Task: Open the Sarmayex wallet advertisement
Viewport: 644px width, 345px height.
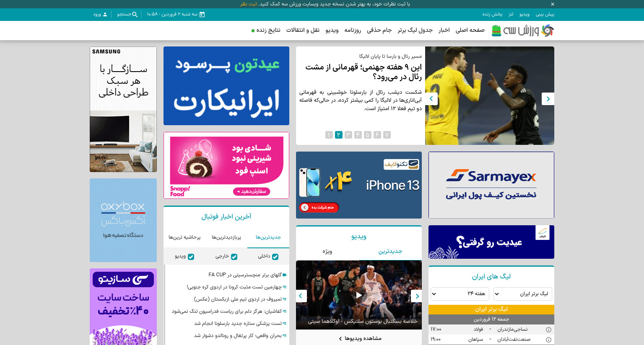Action: pyautogui.click(x=491, y=185)
